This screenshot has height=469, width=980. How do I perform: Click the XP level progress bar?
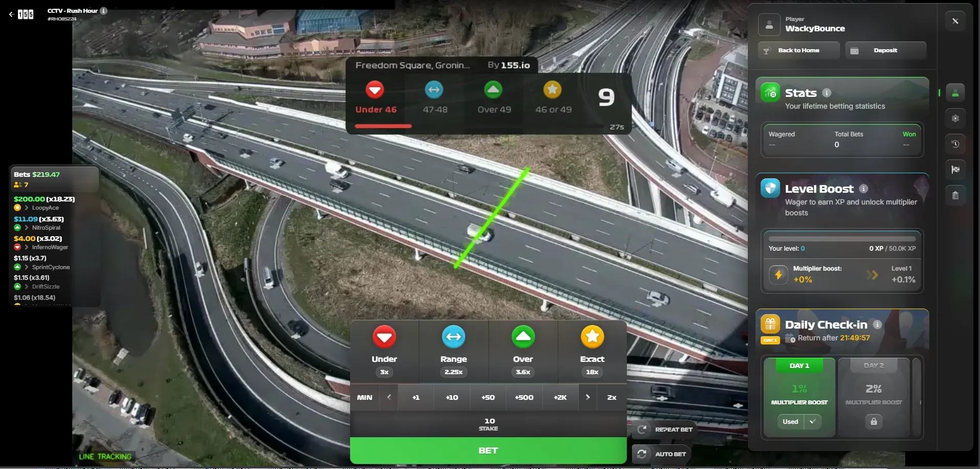[842, 239]
